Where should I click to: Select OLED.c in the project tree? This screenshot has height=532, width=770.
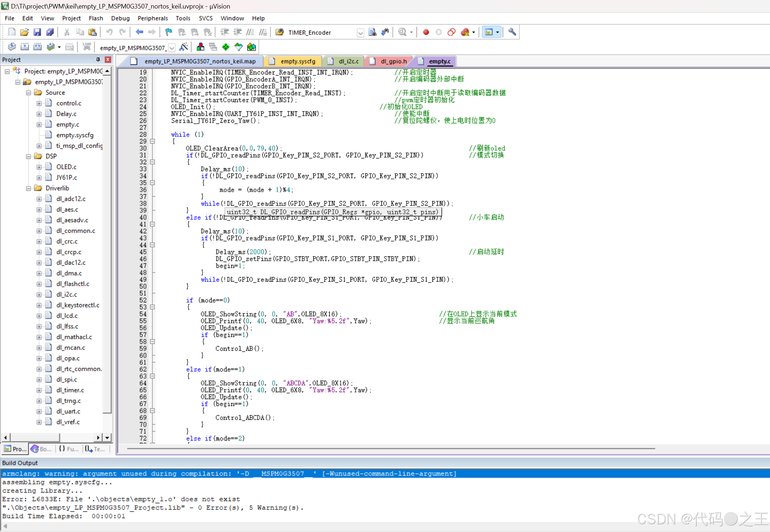pyautogui.click(x=66, y=167)
